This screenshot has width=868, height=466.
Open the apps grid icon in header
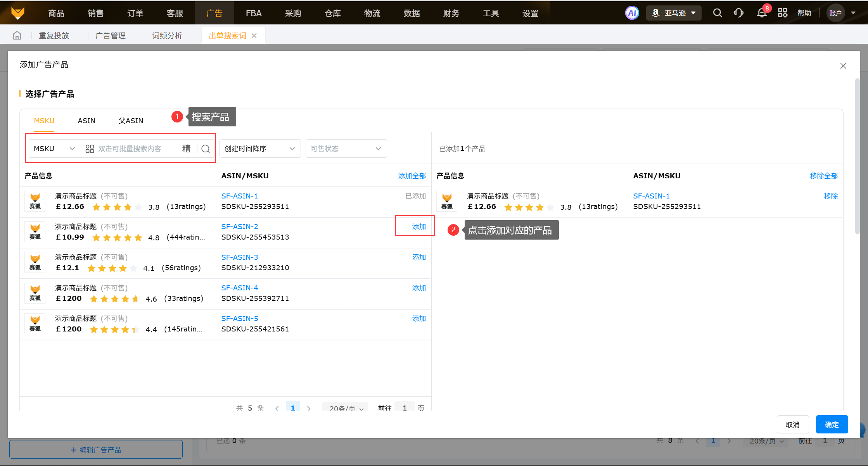783,13
